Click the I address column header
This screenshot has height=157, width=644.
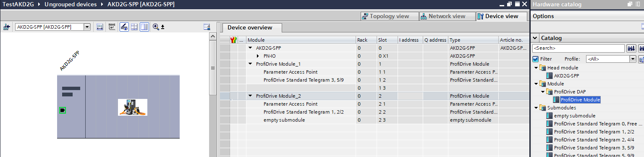(x=410, y=40)
